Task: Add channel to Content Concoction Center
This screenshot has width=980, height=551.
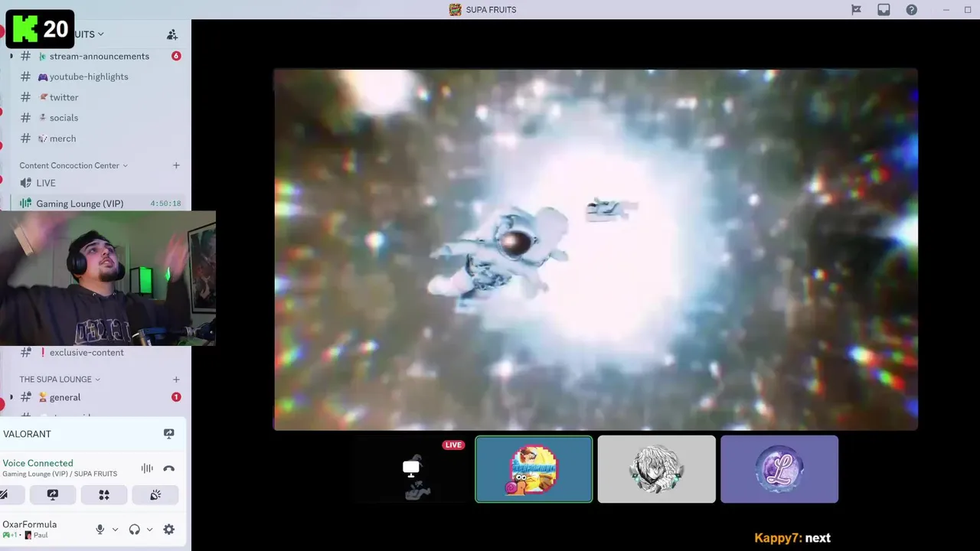Action: tap(176, 165)
